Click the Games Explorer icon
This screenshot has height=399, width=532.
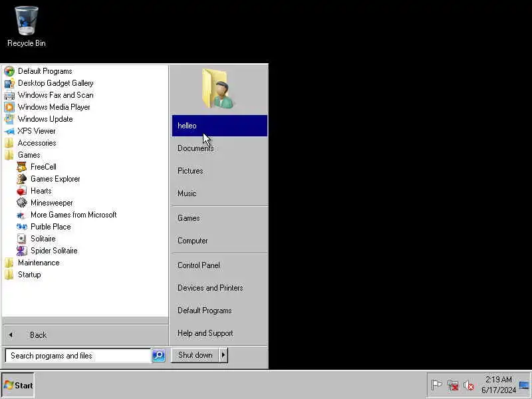(22, 179)
